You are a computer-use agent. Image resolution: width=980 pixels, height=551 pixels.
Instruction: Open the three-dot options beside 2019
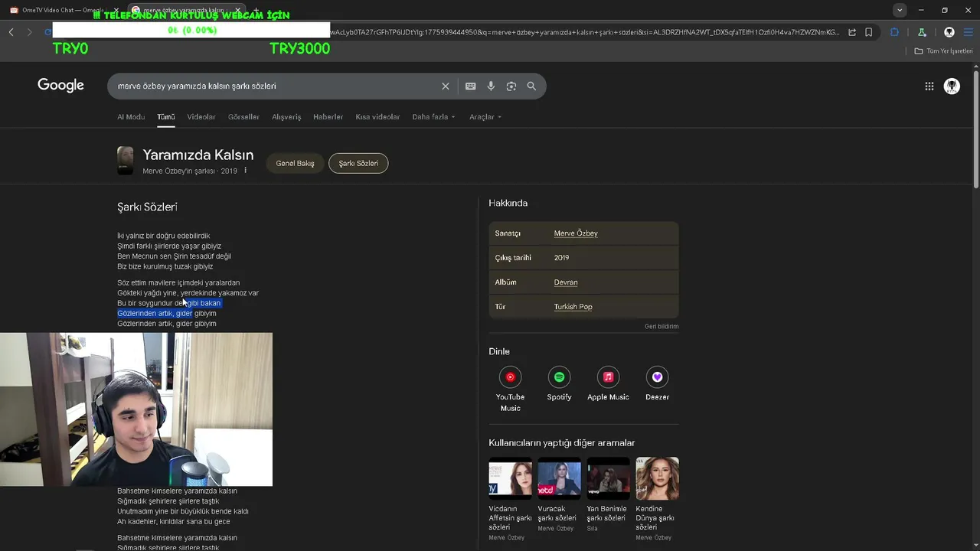[x=245, y=171]
